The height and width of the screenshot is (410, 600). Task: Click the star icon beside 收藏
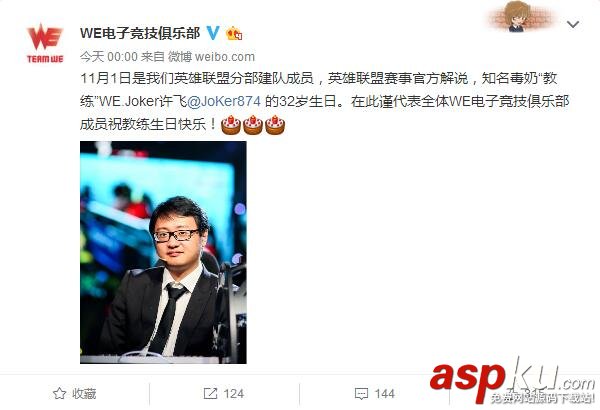point(59,393)
